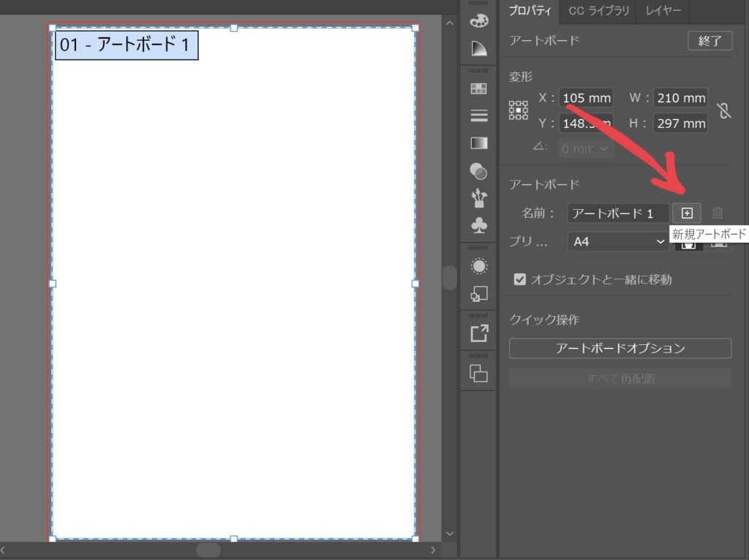The image size is (749, 560).
Task: Open the Transparency panel circles icon
Action: pos(478,171)
